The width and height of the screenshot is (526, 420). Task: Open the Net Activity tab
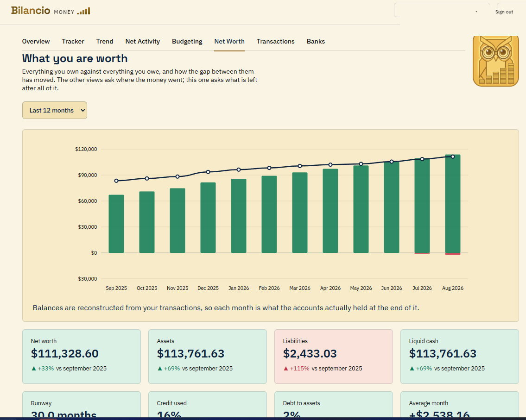143,41
